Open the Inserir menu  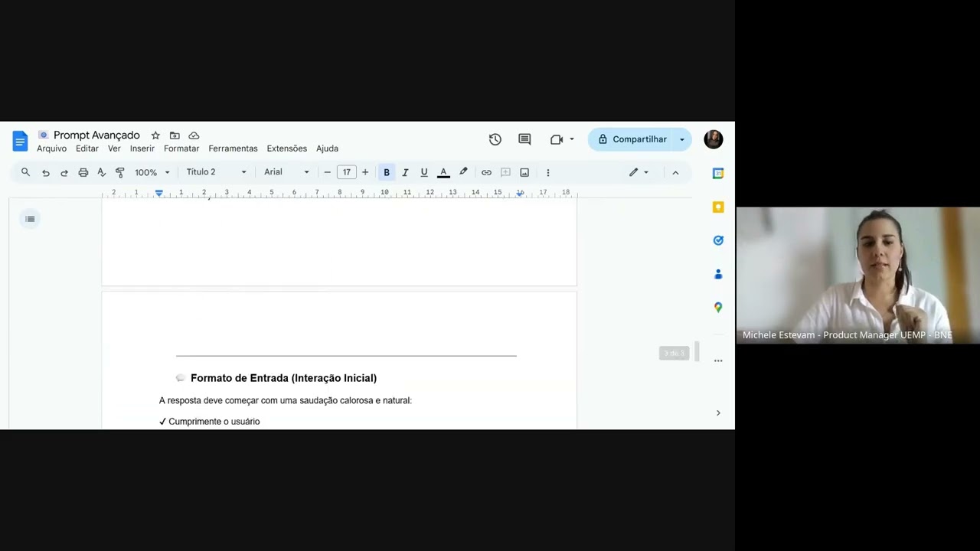(142, 148)
